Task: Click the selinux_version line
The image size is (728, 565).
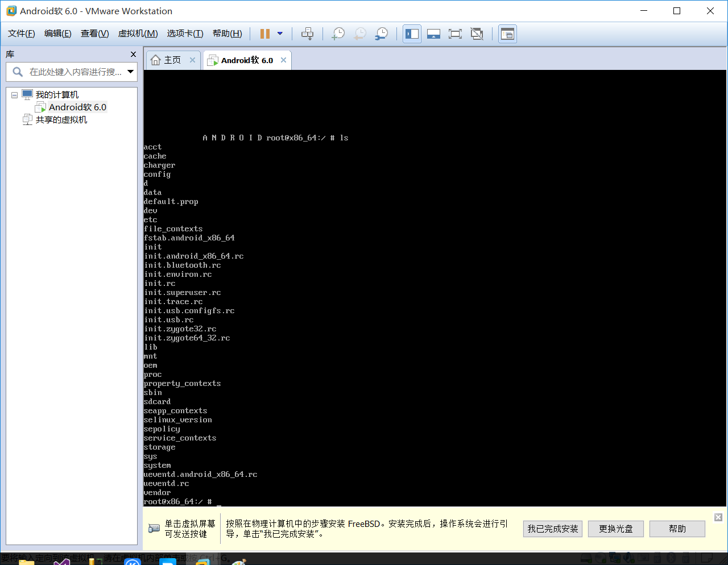Action: (178, 419)
